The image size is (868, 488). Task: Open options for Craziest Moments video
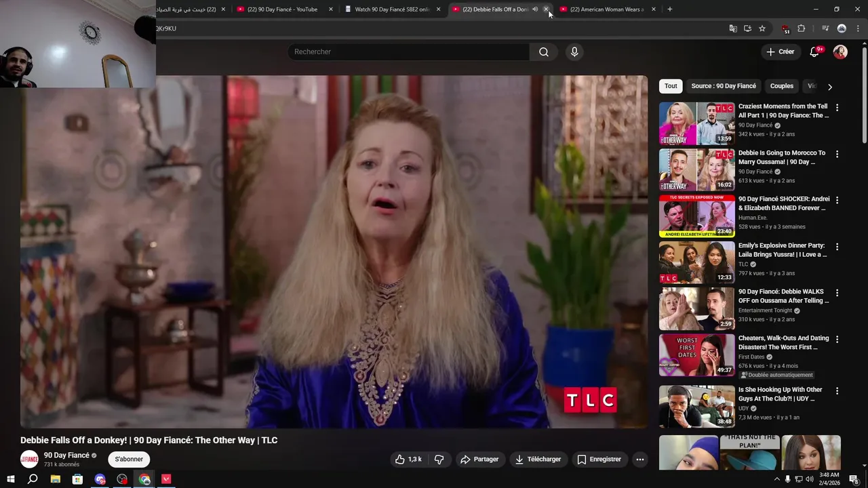(x=837, y=108)
